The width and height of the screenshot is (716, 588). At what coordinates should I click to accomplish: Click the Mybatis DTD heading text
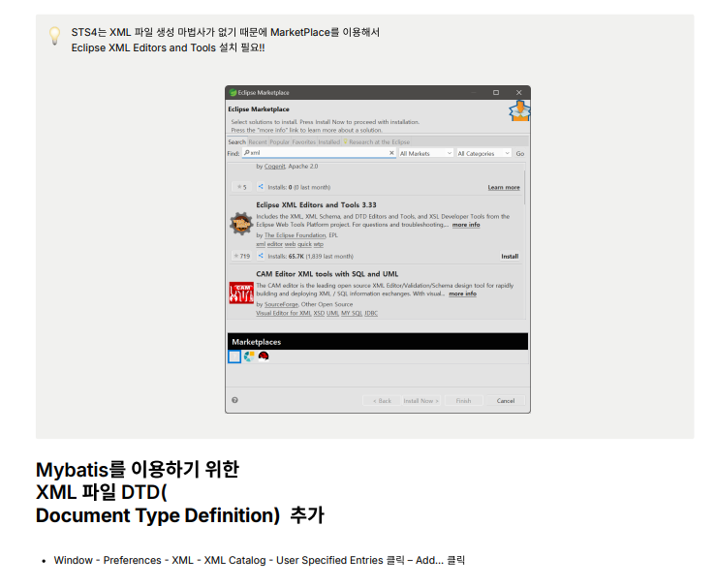point(180,492)
